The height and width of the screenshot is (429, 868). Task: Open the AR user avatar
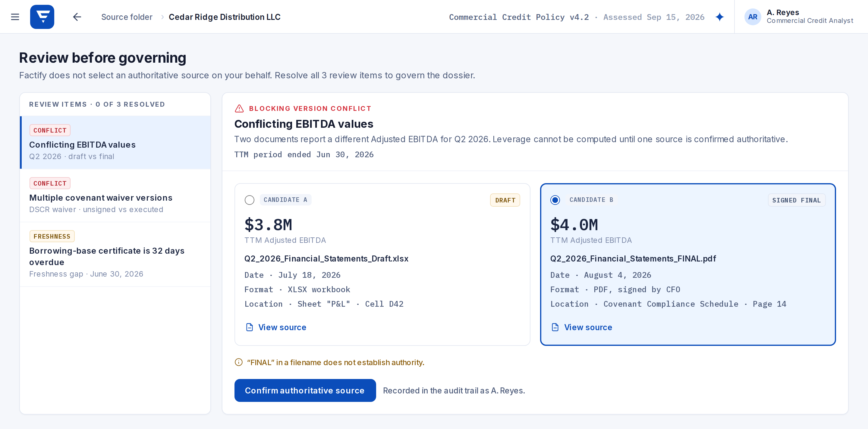[753, 17]
